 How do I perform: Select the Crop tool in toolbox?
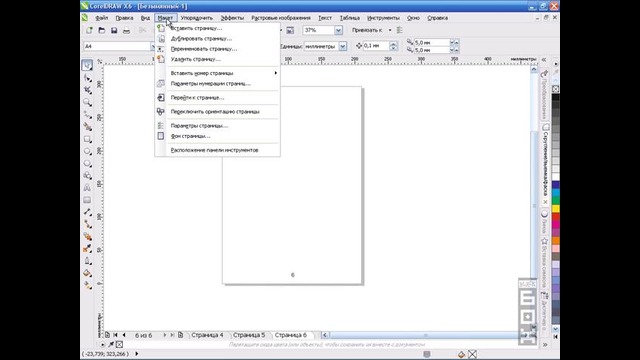click(x=87, y=90)
